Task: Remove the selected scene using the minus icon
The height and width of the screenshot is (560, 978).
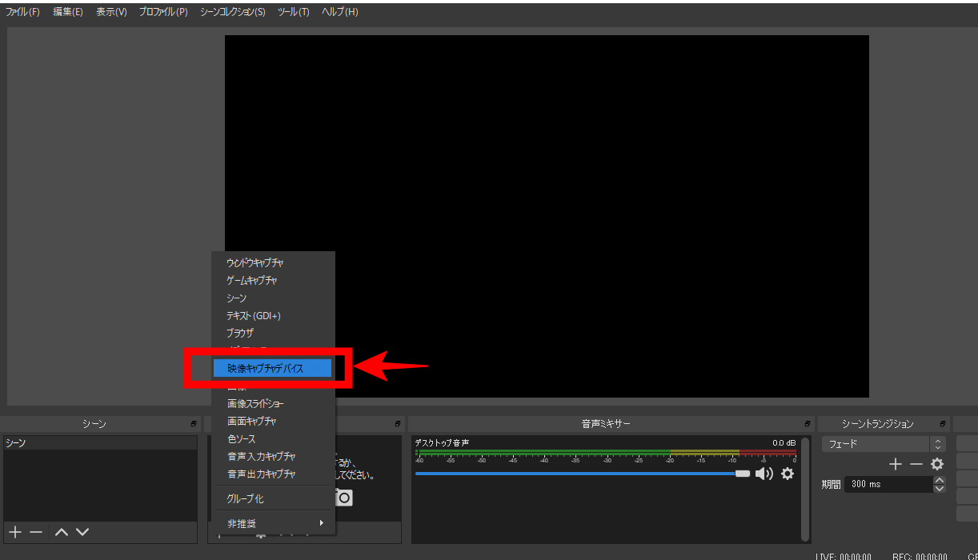Action: (x=36, y=531)
